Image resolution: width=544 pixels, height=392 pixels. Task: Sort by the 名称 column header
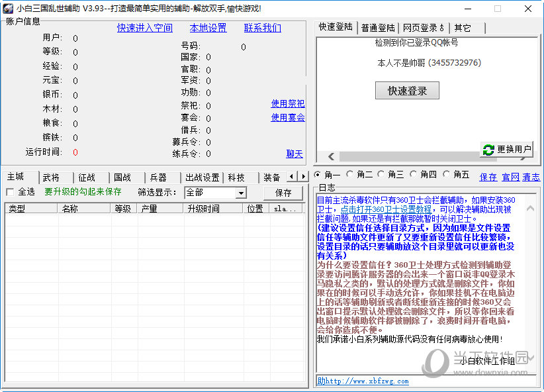83,209
